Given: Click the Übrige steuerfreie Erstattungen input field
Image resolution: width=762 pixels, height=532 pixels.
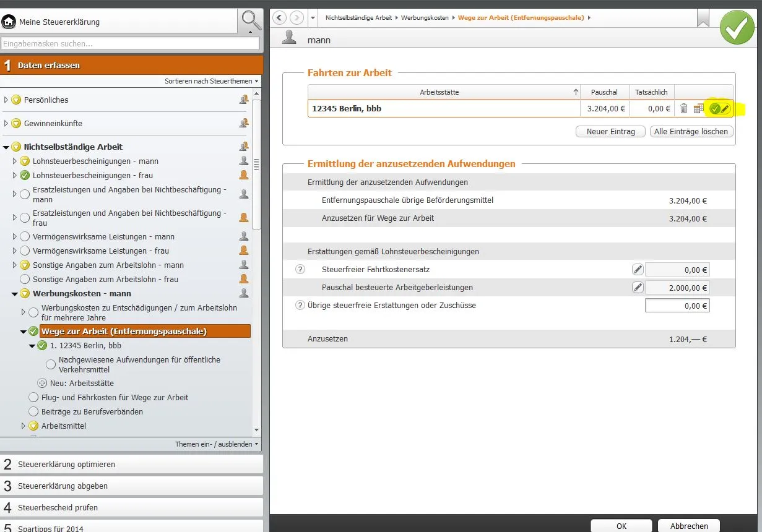Looking at the screenshot, I should 677,306.
